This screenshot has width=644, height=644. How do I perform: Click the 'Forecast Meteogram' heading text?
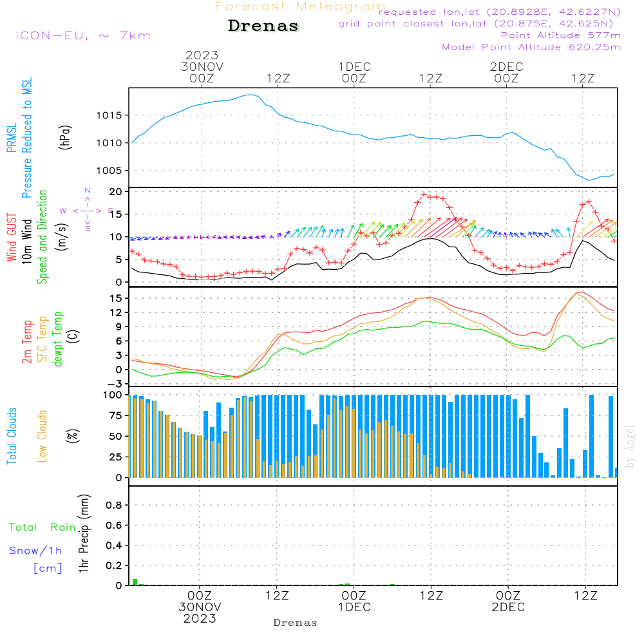point(300,6)
